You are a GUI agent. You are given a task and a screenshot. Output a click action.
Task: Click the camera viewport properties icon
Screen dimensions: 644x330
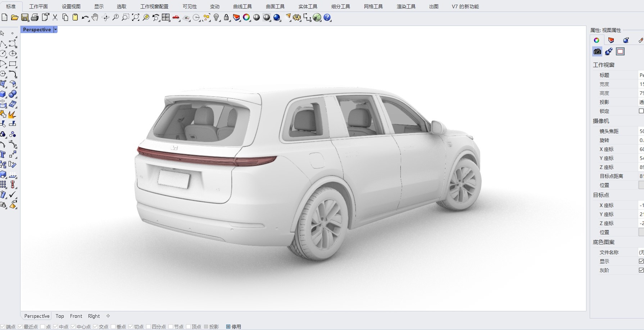coord(597,52)
